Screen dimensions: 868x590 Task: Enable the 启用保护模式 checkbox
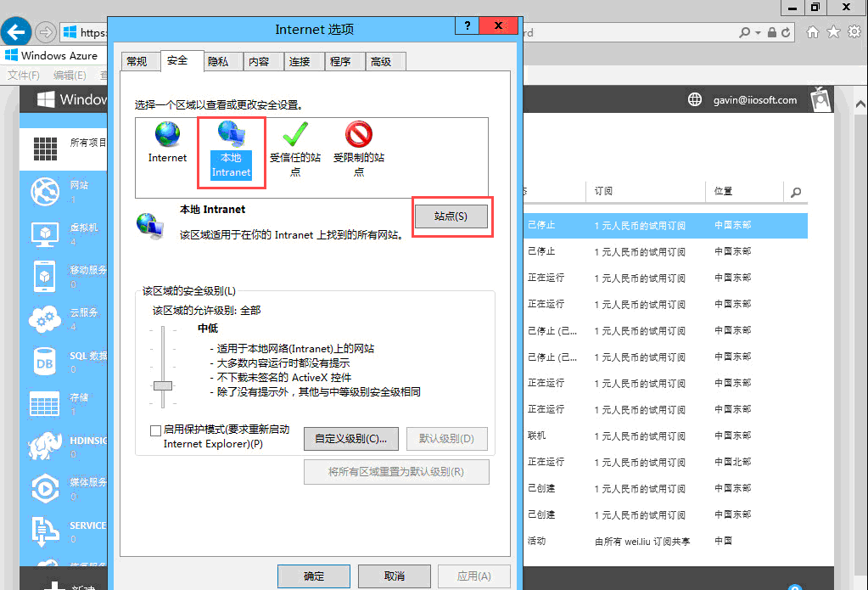click(155, 430)
